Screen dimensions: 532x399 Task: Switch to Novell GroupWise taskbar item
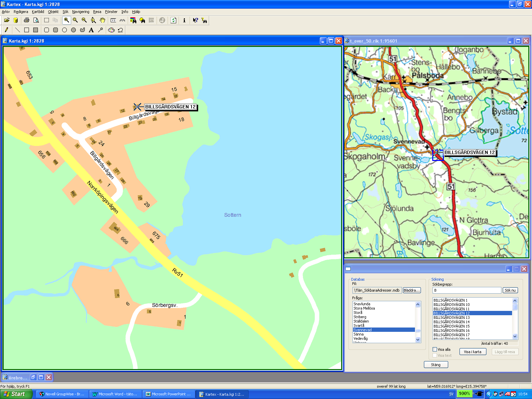click(x=62, y=394)
